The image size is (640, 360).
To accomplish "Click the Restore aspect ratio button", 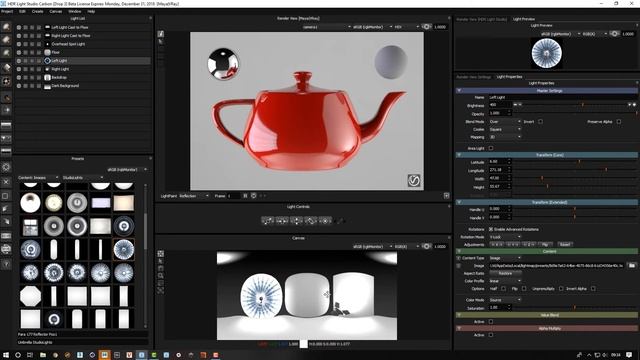I will click(505, 273).
